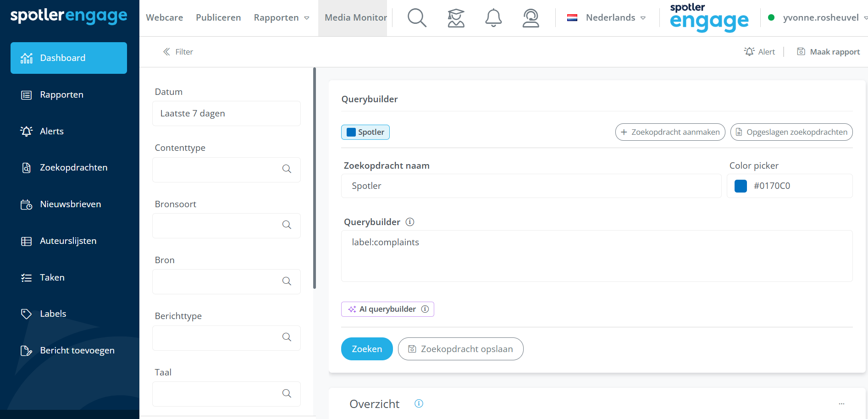This screenshot has height=419, width=868.
Task: Switch to the Media Monitor tab
Action: point(353,18)
